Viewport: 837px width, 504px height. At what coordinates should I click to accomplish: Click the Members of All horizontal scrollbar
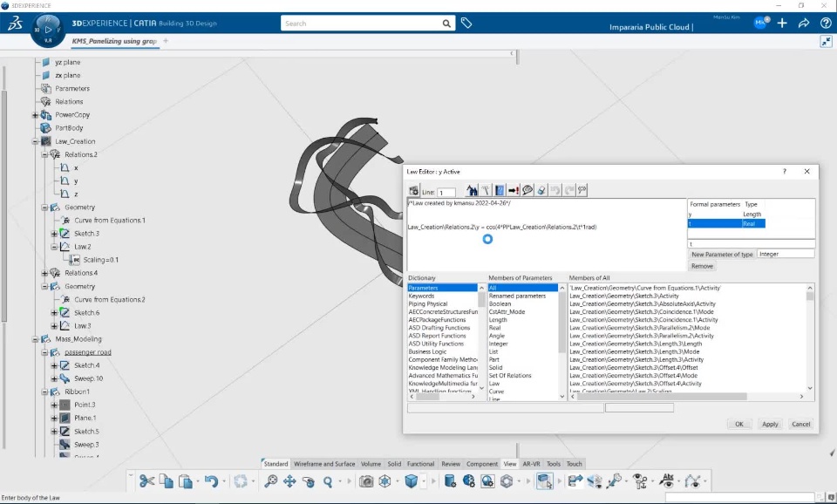pyautogui.click(x=685, y=397)
